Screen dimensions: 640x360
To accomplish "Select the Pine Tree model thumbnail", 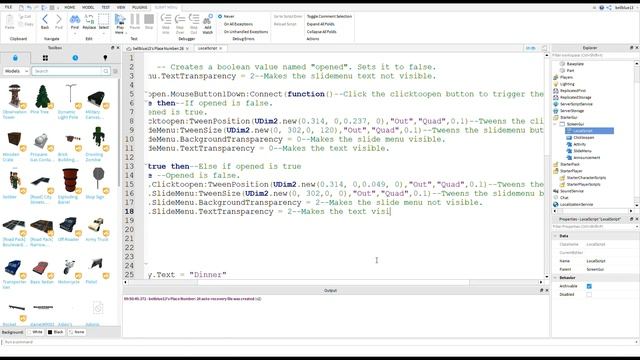I will tap(42, 97).
